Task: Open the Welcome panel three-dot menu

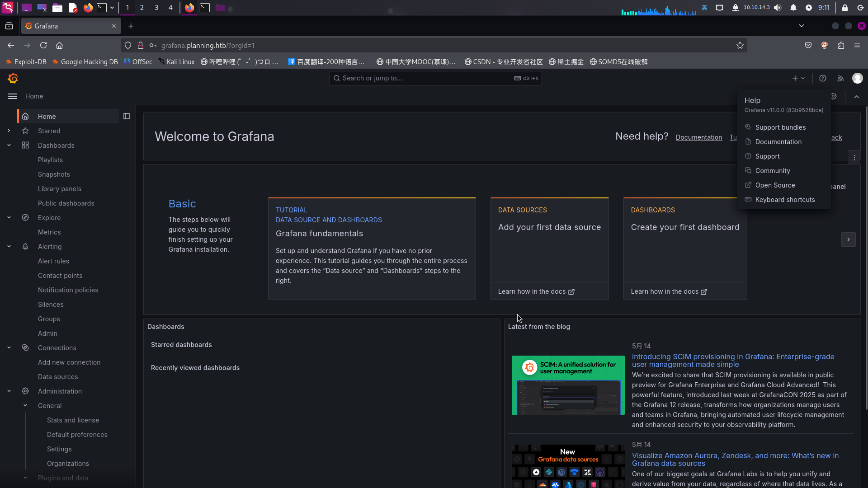Action: [854, 158]
